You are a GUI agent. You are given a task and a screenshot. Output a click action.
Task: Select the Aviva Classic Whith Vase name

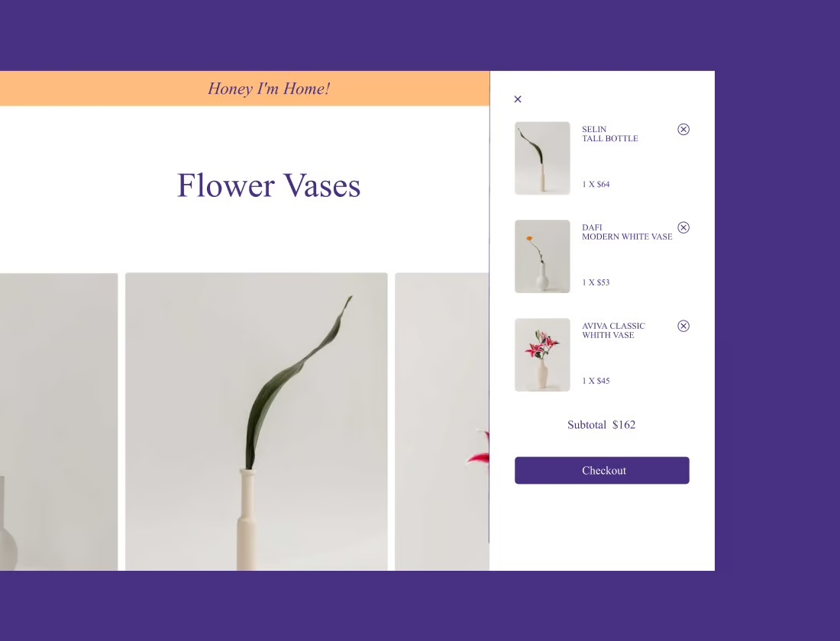pos(613,330)
